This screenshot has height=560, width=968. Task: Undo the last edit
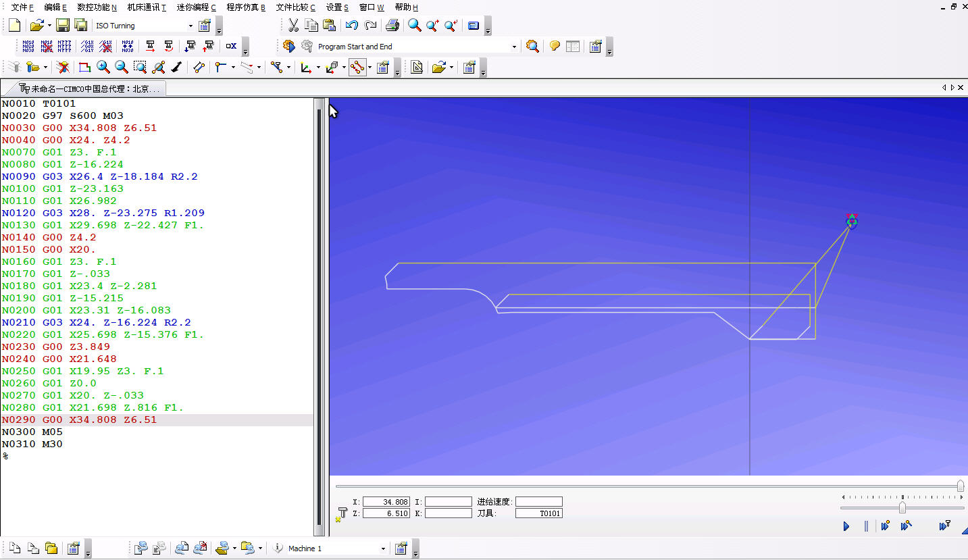click(351, 26)
